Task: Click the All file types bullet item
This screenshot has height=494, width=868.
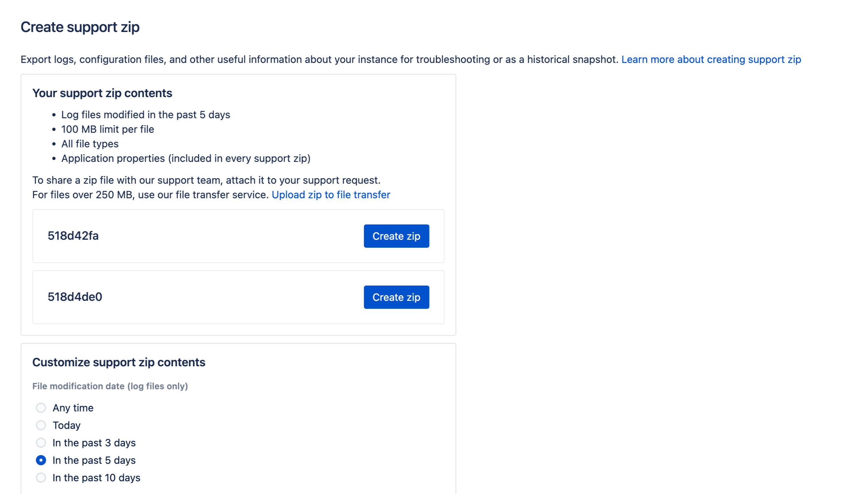Action: [x=90, y=144]
